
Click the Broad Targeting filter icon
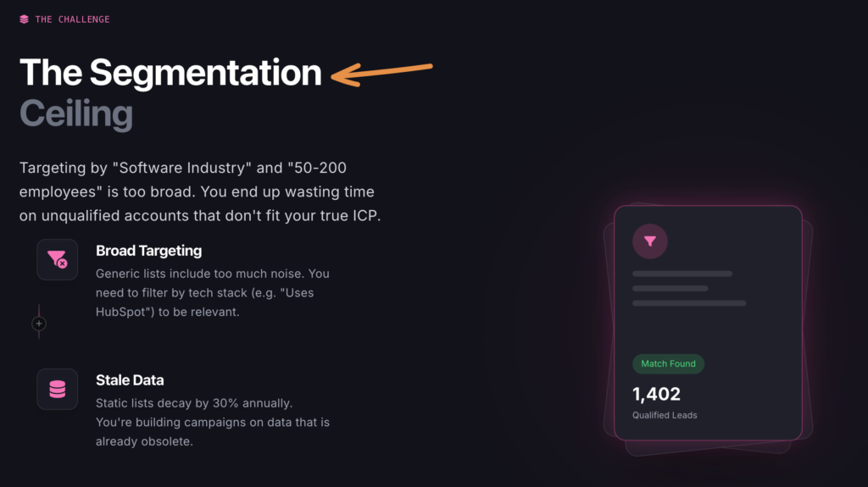click(x=58, y=259)
